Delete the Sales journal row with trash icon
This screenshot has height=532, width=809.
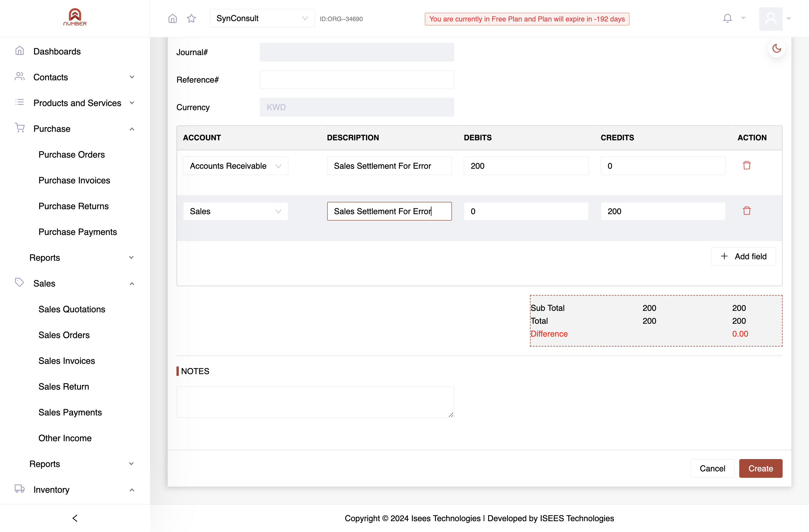[747, 211]
